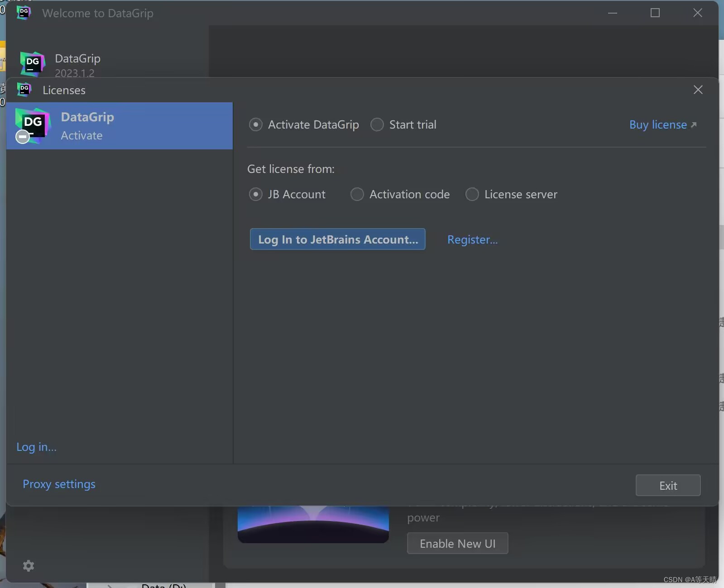Screen dimensions: 724x588
Task: Close the Welcome to DataGrip window
Action: (x=698, y=13)
